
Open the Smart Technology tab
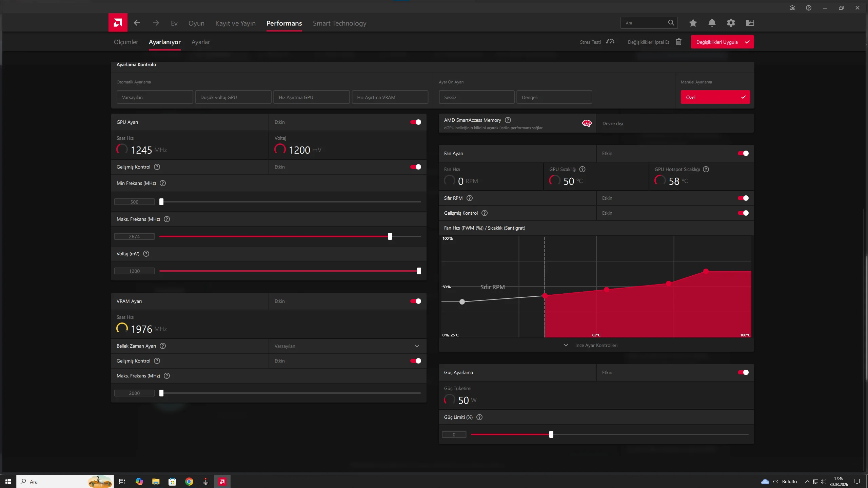pos(339,23)
